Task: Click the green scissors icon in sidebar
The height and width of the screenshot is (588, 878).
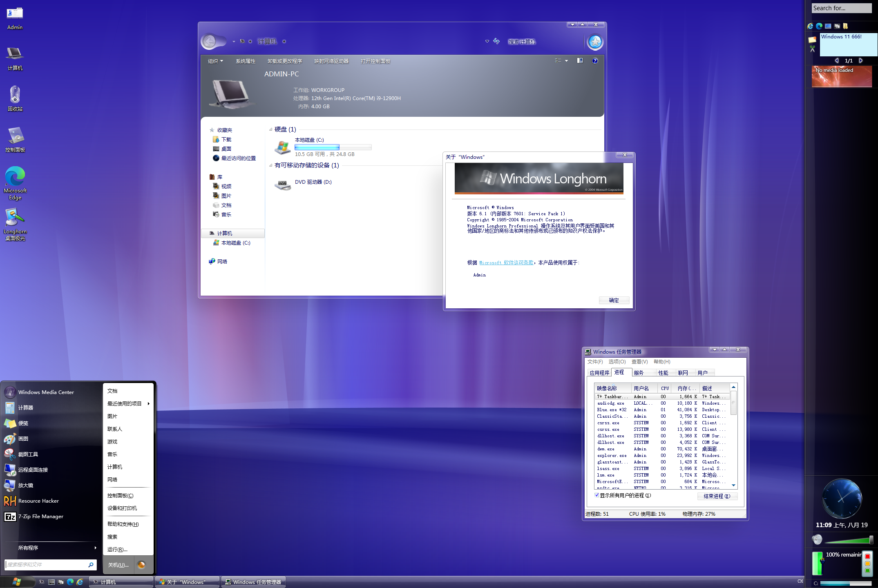Action: (812, 49)
